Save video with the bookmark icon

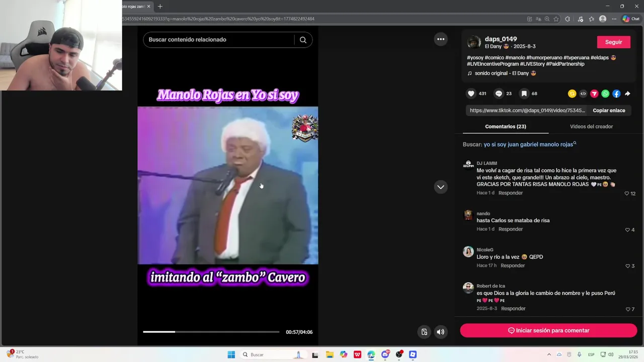pos(524,94)
